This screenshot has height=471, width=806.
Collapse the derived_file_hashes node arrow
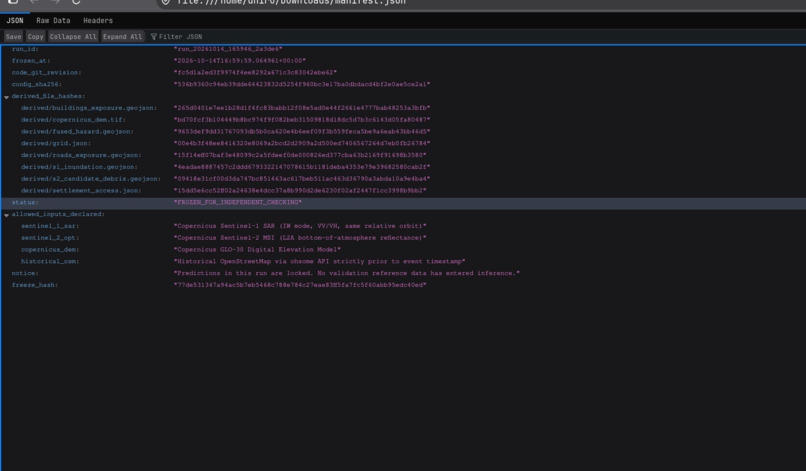click(7, 97)
